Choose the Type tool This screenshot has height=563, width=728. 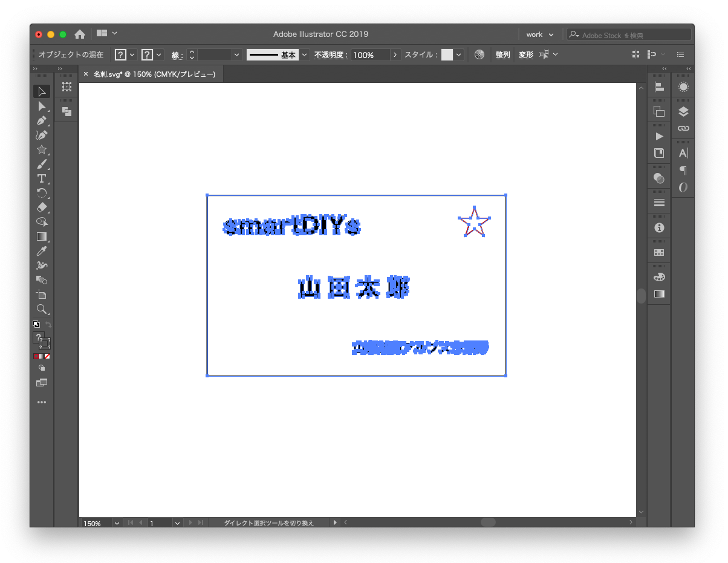(x=41, y=178)
